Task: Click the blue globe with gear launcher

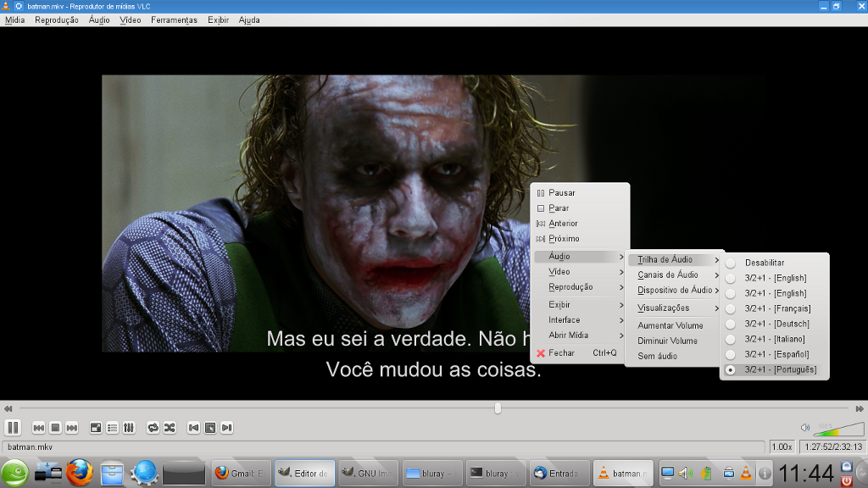Action: point(145,473)
